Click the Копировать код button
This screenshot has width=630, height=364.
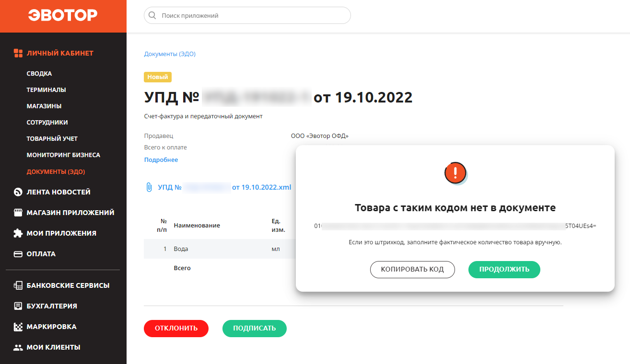[x=412, y=269]
